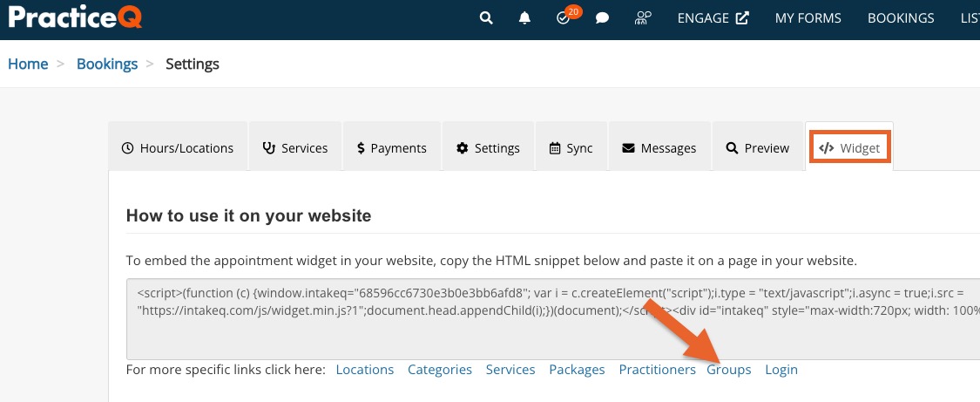Go to Home breadcrumb

pyautogui.click(x=28, y=64)
